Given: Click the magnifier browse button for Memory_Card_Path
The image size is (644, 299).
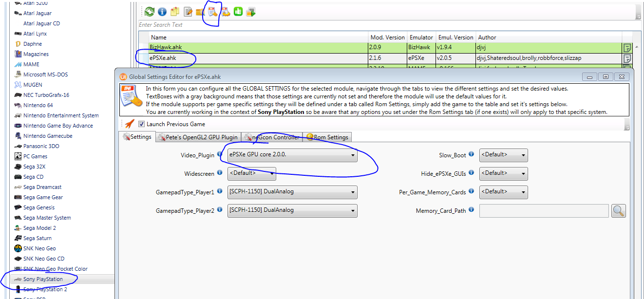Looking at the screenshot, I should (618, 211).
